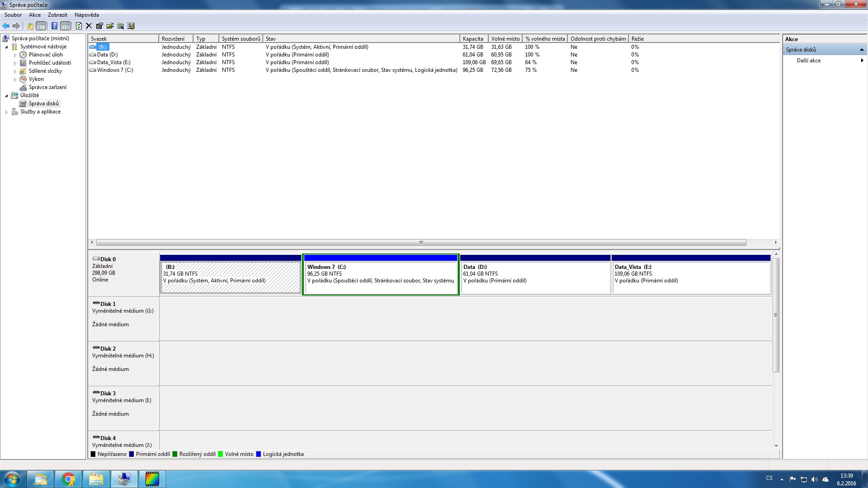
Task: Click the magnifier Explore toolbar icon
Action: pyautogui.click(x=120, y=26)
